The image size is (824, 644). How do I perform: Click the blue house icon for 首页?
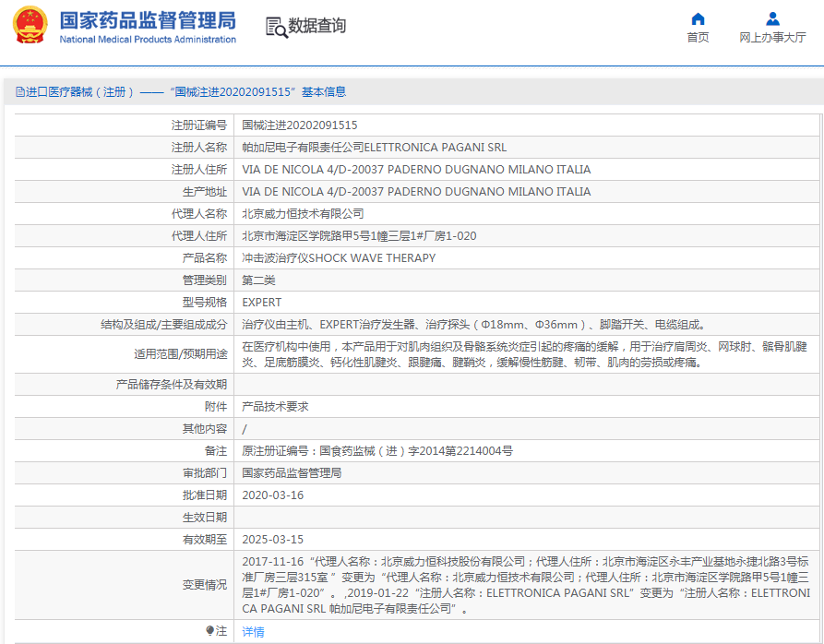698,18
